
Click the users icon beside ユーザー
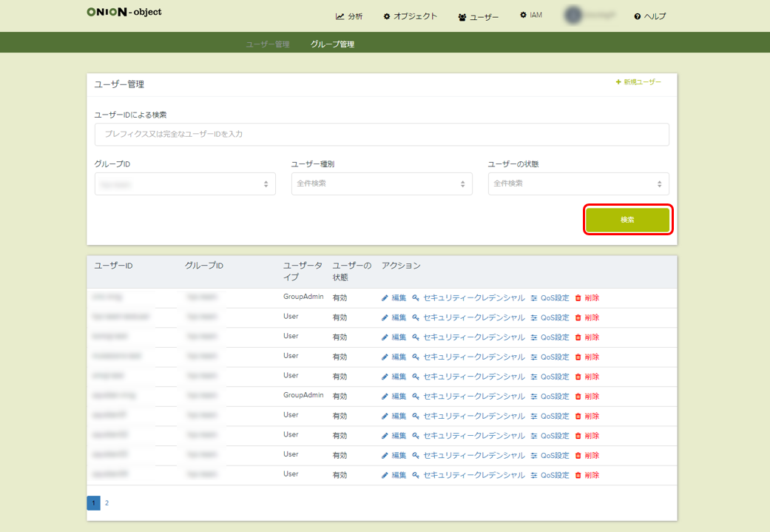[462, 17]
